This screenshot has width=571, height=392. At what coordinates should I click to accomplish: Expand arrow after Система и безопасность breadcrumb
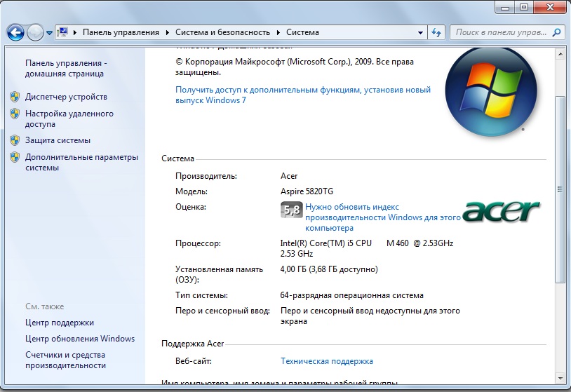pos(278,32)
